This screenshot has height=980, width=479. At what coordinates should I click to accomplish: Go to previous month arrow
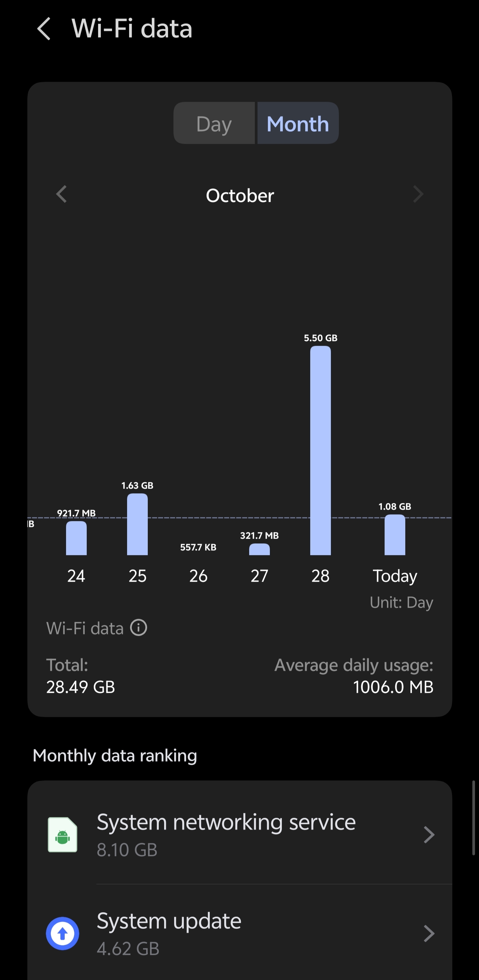(62, 194)
